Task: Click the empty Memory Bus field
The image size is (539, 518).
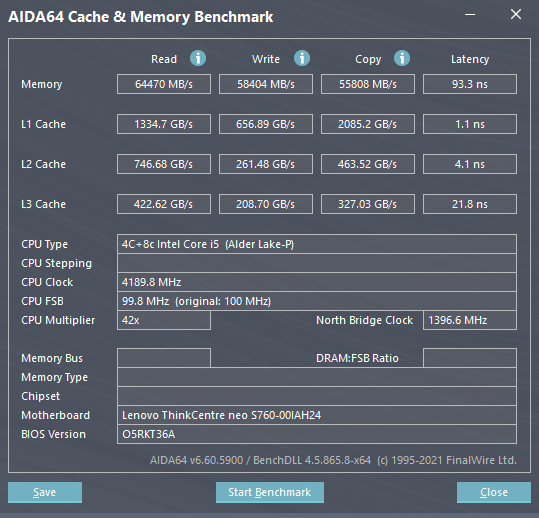Action: pos(164,358)
